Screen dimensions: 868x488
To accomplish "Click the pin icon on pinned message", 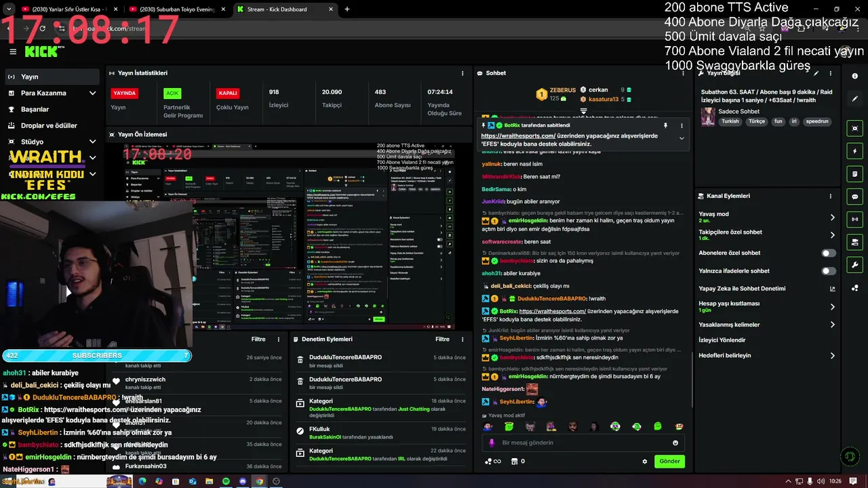I will click(x=665, y=125).
